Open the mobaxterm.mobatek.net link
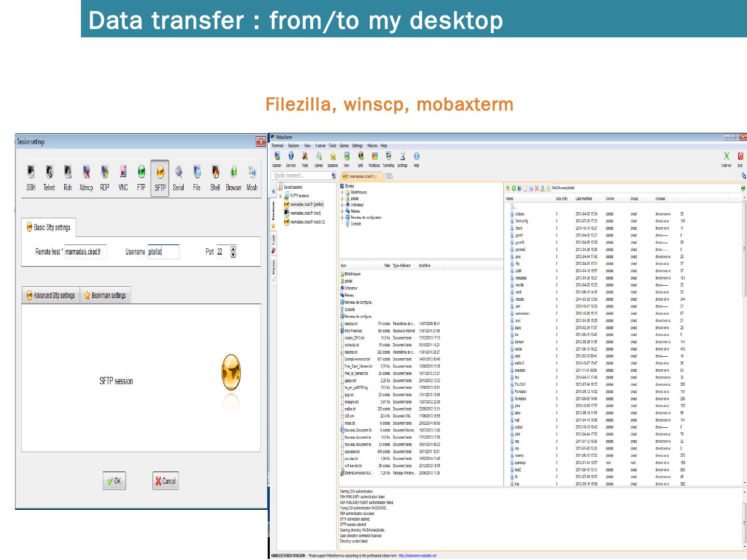The width and height of the screenshot is (747, 560). pos(418,556)
